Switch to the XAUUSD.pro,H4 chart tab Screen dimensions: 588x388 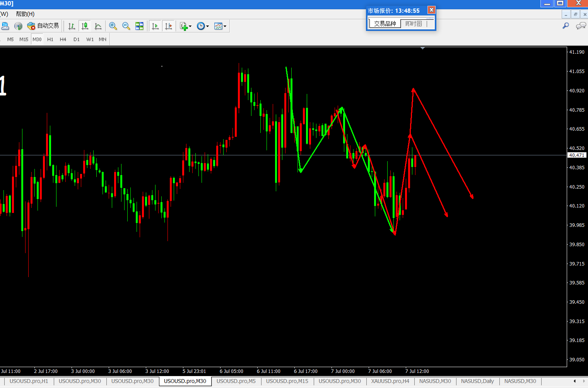[x=390, y=381]
